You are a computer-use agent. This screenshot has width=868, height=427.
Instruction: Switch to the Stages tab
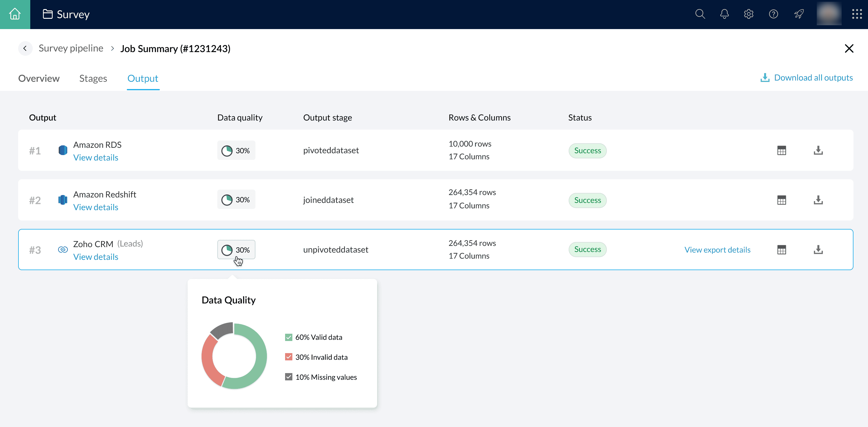(93, 78)
